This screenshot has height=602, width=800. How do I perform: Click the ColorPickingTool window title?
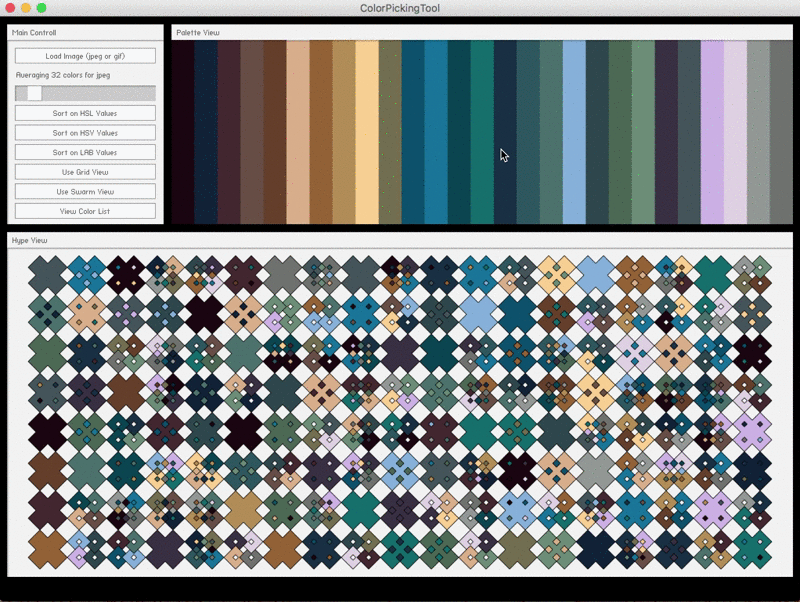pyautogui.click(x=400, y=8)
